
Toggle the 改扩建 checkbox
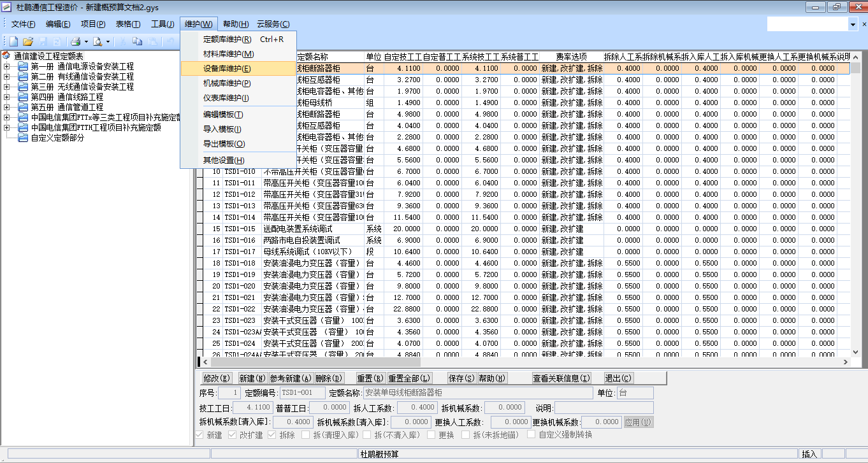pos(231,435)
